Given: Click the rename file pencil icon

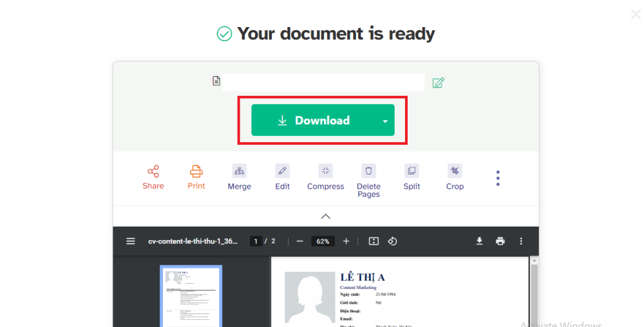Looking at the screenshot, I should (x=438, y=82).
